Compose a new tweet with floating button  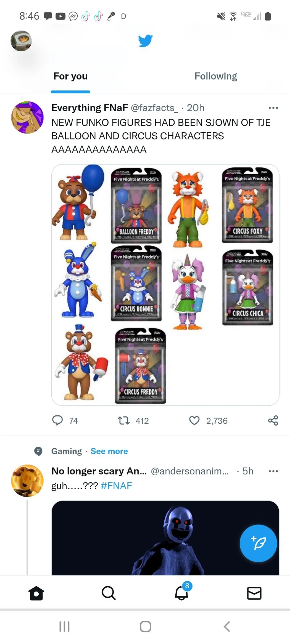coord(258,543)
